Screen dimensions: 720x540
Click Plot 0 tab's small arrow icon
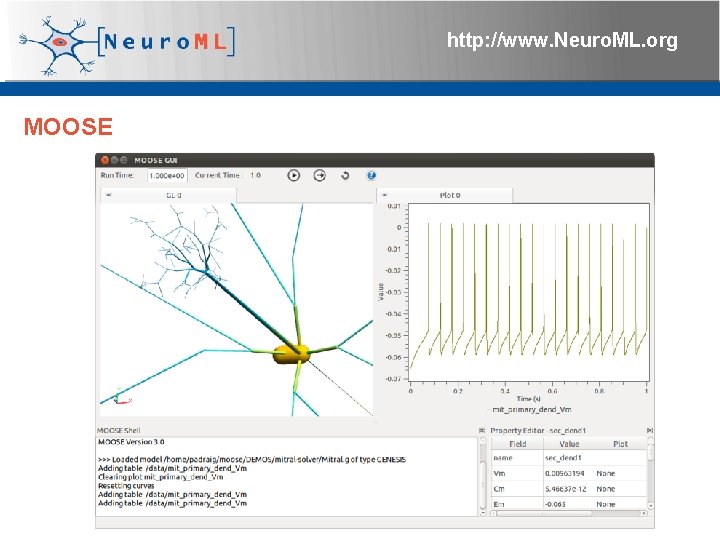click(x=385, y=195)
